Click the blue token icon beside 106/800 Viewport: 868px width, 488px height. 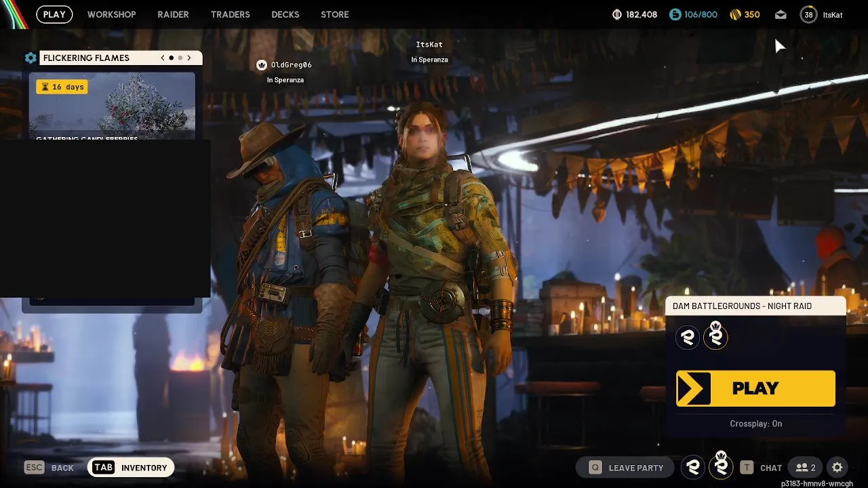675,14
